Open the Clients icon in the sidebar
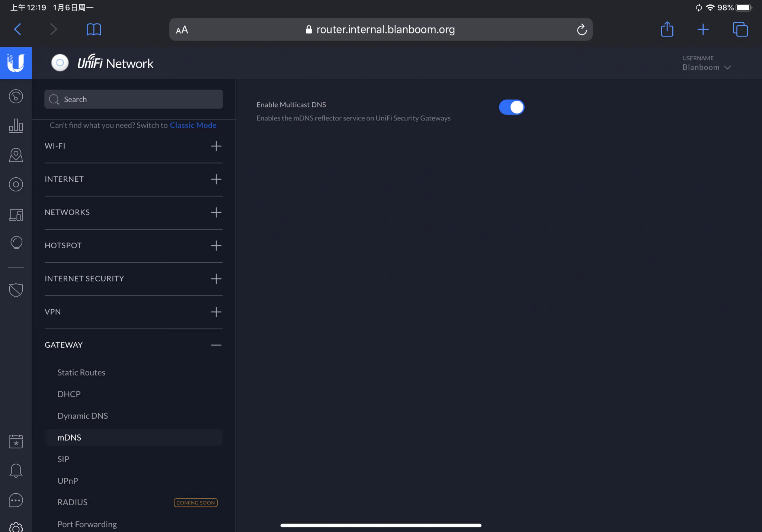Screen dimensions: 762x532 [16, 215]
